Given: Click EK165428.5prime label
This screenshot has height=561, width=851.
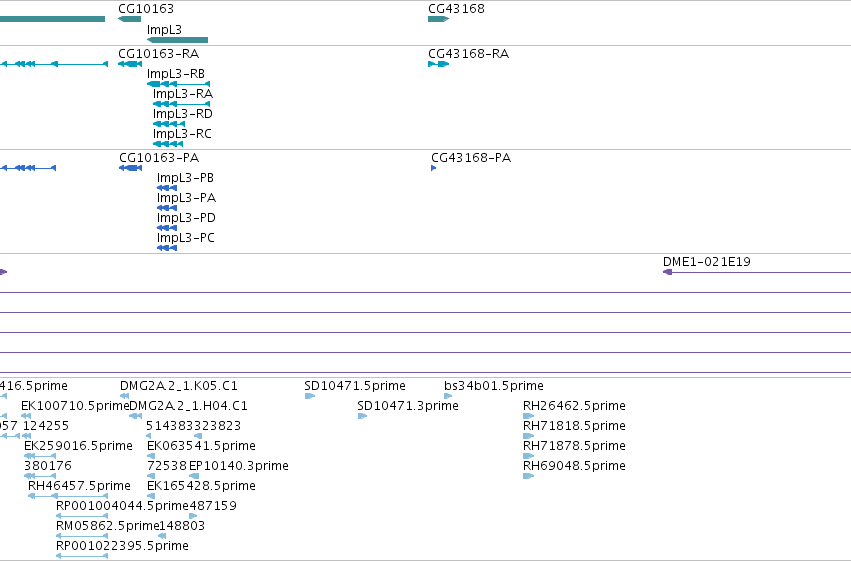Looking at the screenshot, I should point(201,486).
